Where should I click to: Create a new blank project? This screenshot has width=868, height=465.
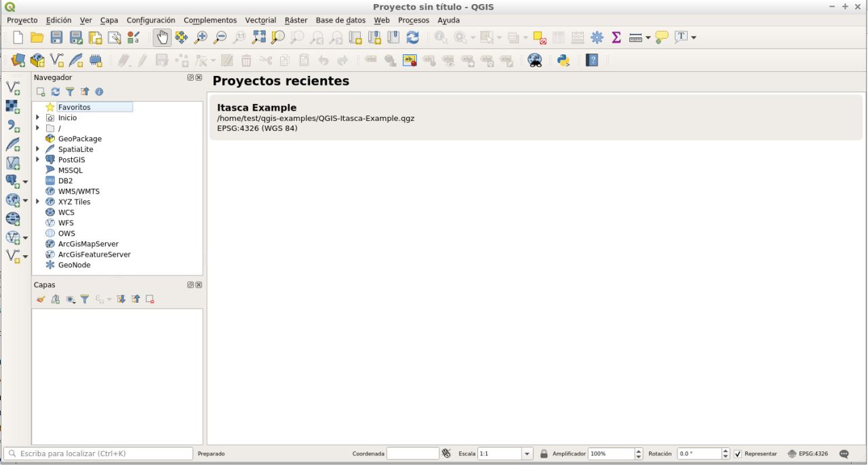pos(18,37)
